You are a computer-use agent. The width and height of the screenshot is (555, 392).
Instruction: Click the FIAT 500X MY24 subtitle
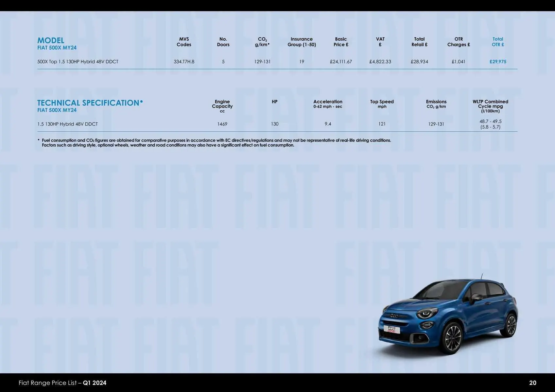point(57,47)
